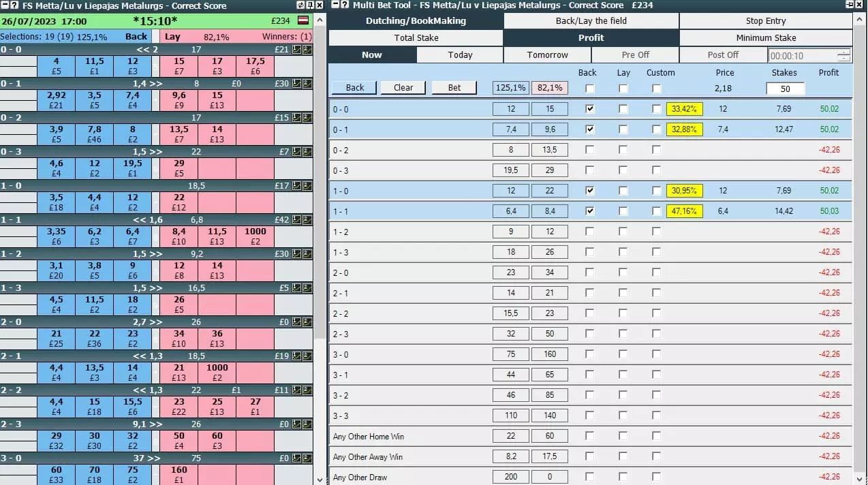Tick Custom checkbox for 1 - 1 row
This screenshot has width=868, height=485.
(656, 211)
